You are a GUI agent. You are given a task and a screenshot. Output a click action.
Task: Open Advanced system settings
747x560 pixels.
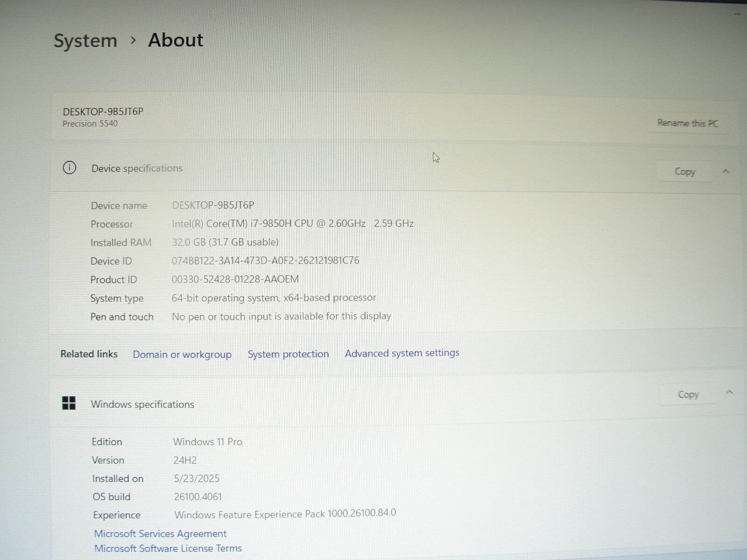point(402,353)
